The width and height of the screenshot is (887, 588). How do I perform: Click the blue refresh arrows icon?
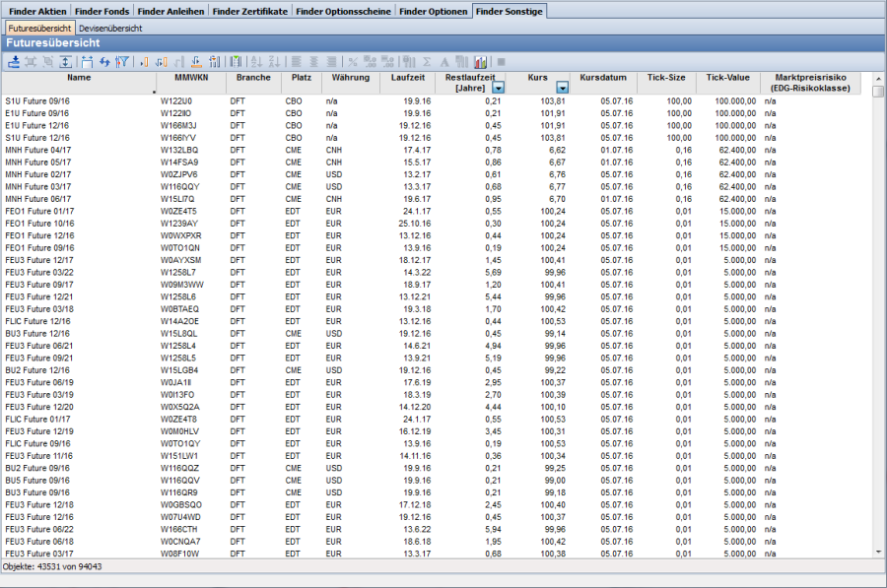tap(104, 61)
